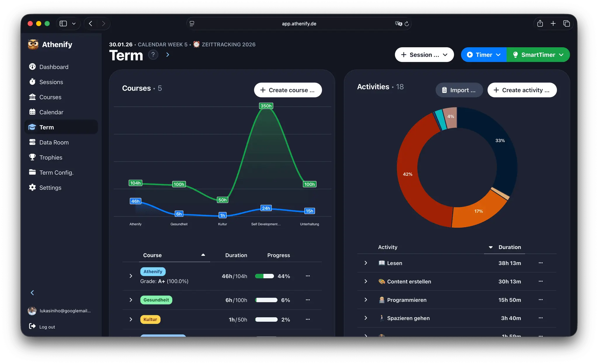Sort activities by Duration column
Image resolution: width=598 pixels, height=364 pixels.
(505, 247)
